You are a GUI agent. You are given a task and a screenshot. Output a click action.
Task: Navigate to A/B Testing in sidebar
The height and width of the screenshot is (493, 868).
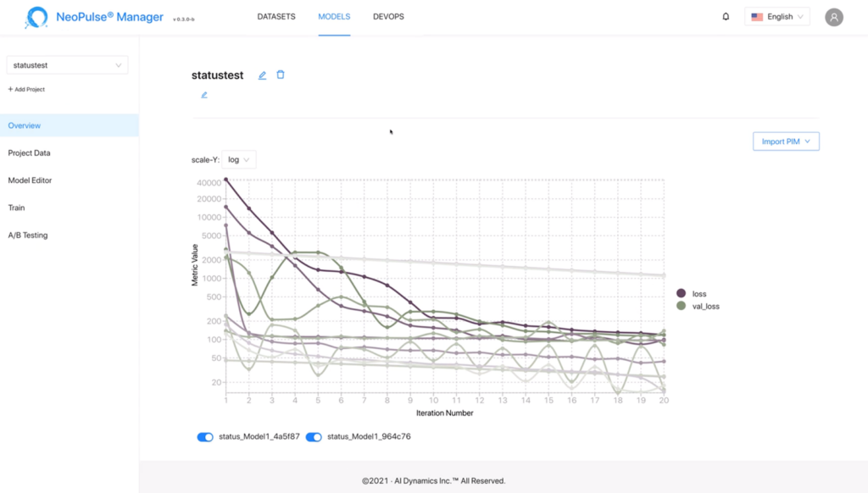tap(28, 235)
